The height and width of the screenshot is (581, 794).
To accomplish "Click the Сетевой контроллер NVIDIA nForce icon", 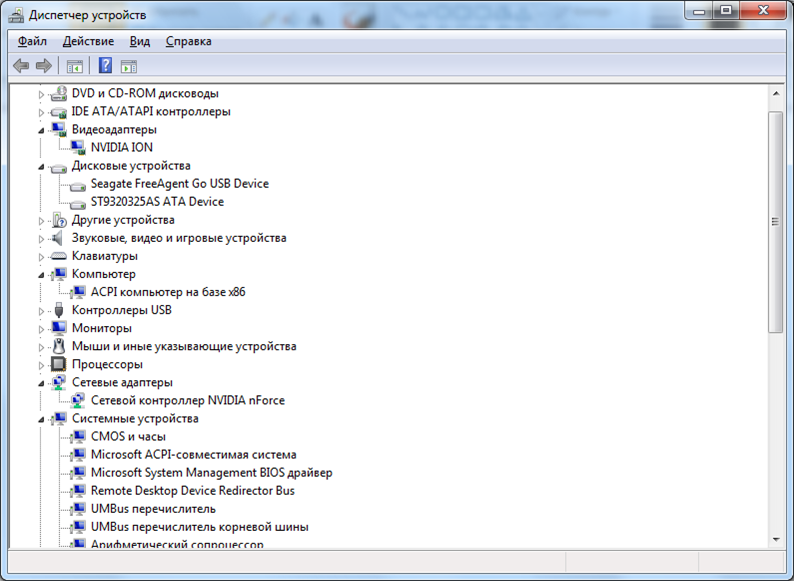I will (x=78, y=400).
